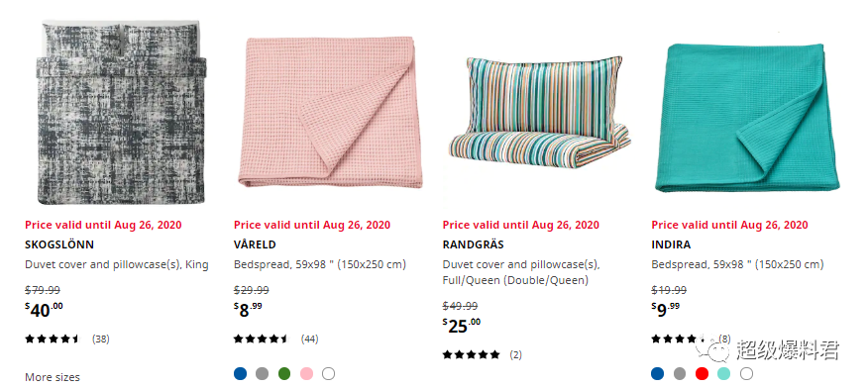Pick the turquoise color swatch for INDIRA

[x=724, y=374]
